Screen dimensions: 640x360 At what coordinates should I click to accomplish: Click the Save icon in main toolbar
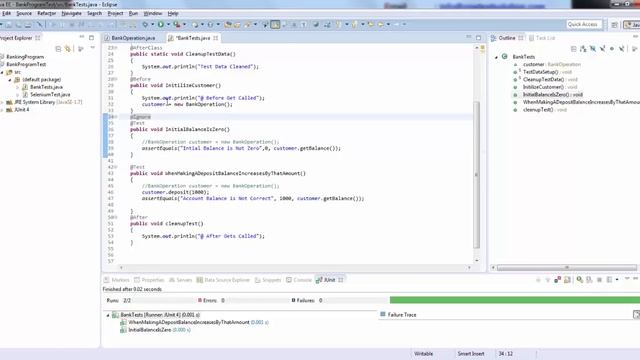[9, 24]
